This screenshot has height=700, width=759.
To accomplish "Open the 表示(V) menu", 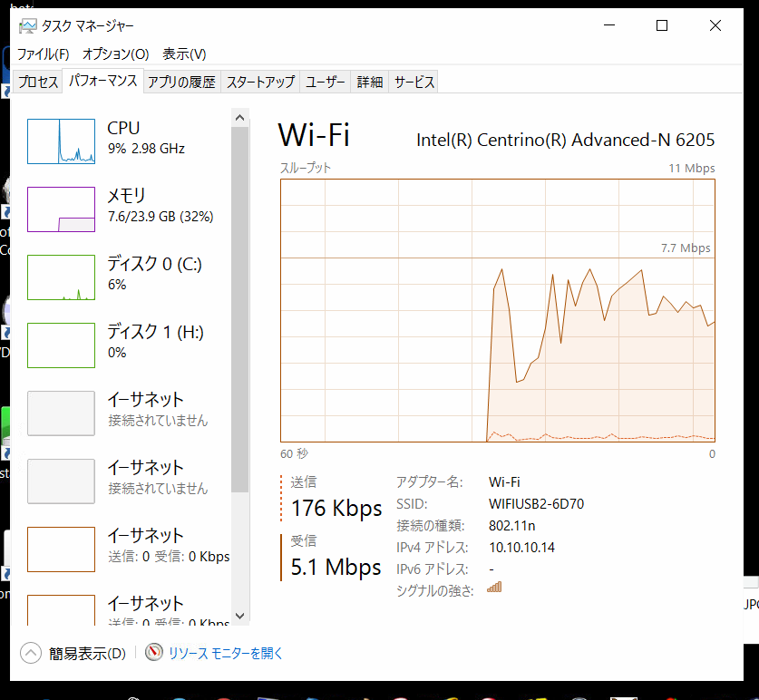I will click(184, 53).
